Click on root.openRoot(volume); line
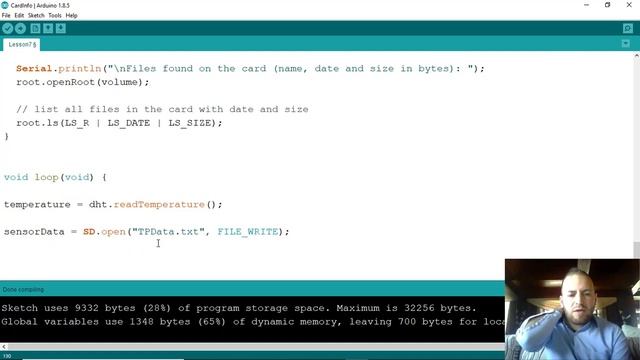Image resolution: width=640 pixels, height=360 pixels. coord(83,82)
